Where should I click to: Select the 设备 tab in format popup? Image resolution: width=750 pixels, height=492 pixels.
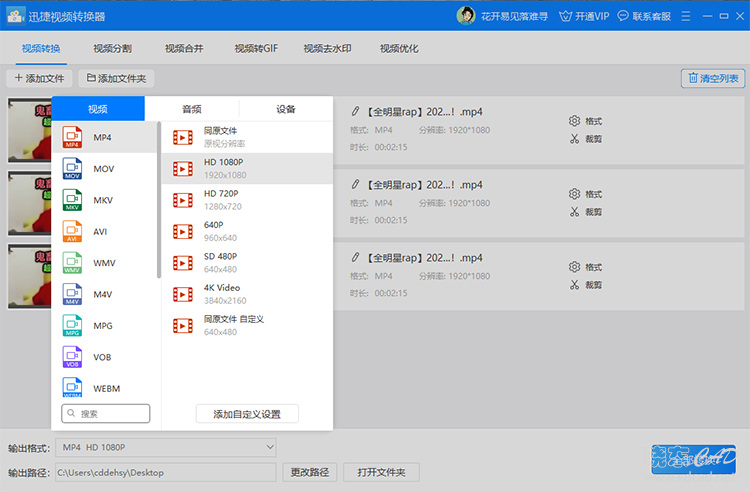click(286, 109)
